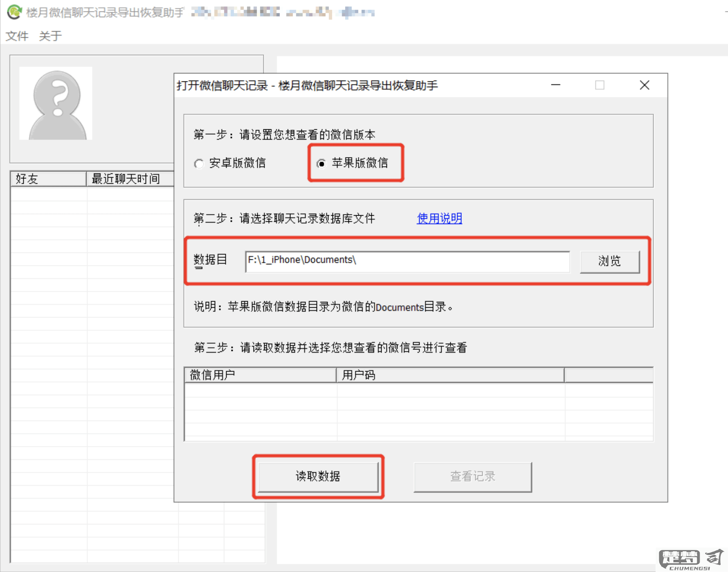
Task: Open the 文件 menu
Action: (17, 36)
